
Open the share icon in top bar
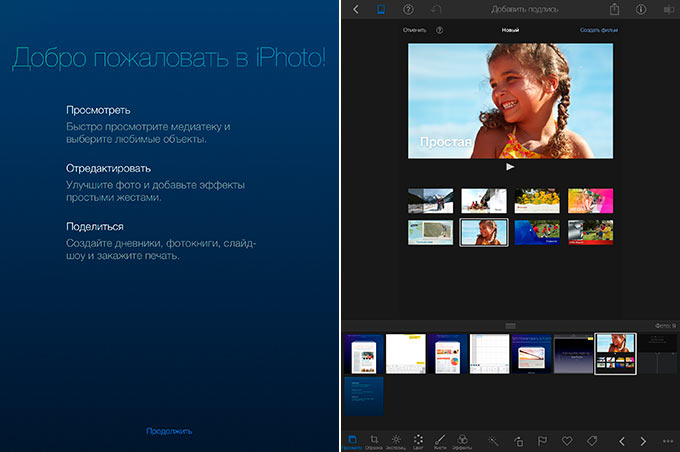point(614,9)
